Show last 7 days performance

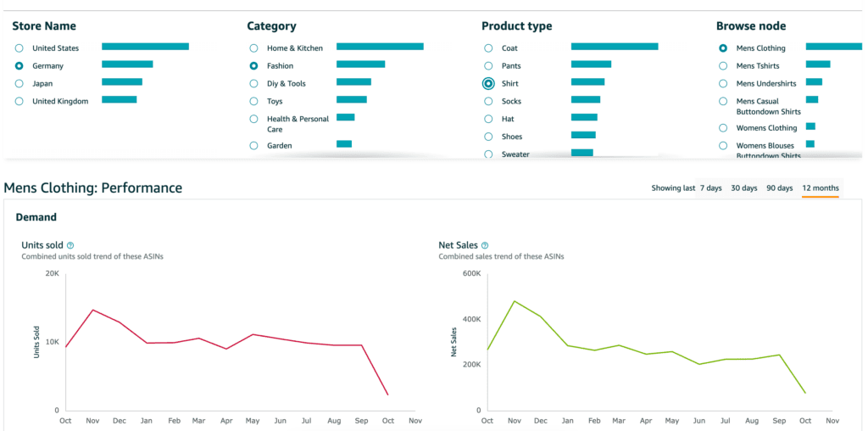[x=710, y=188]
